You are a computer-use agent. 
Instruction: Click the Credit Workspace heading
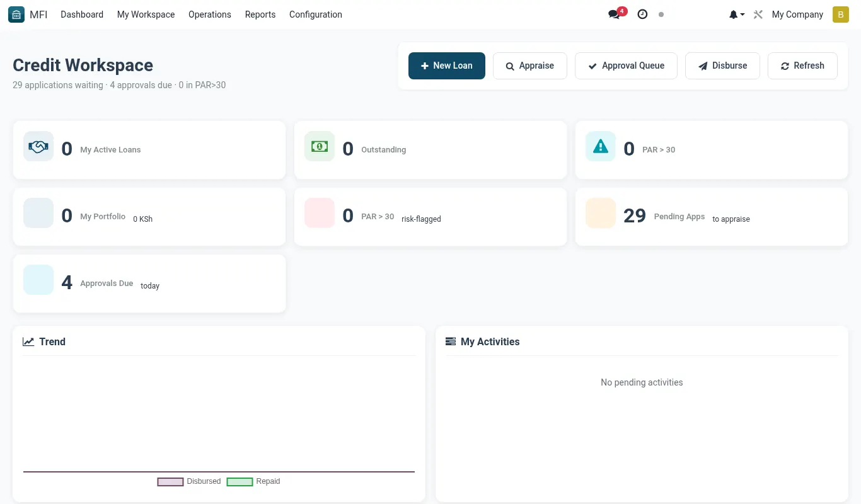pyautogui.click(x=83, y=66)
